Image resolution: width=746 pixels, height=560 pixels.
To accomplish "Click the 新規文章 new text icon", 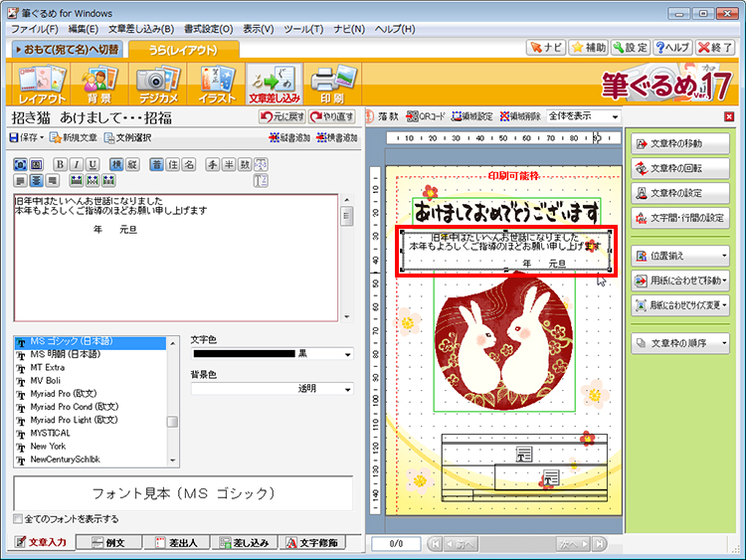I will 74,138.
